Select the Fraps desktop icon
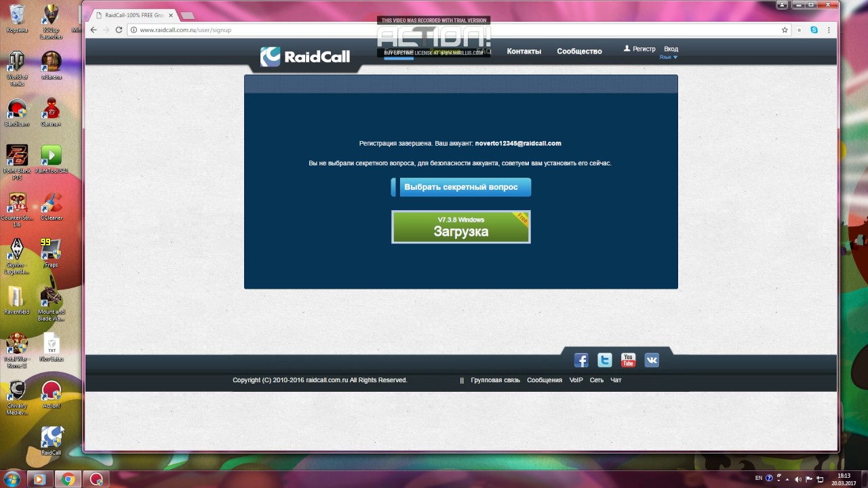Viewport: 868px width, 488px height. tap(51, 252)
